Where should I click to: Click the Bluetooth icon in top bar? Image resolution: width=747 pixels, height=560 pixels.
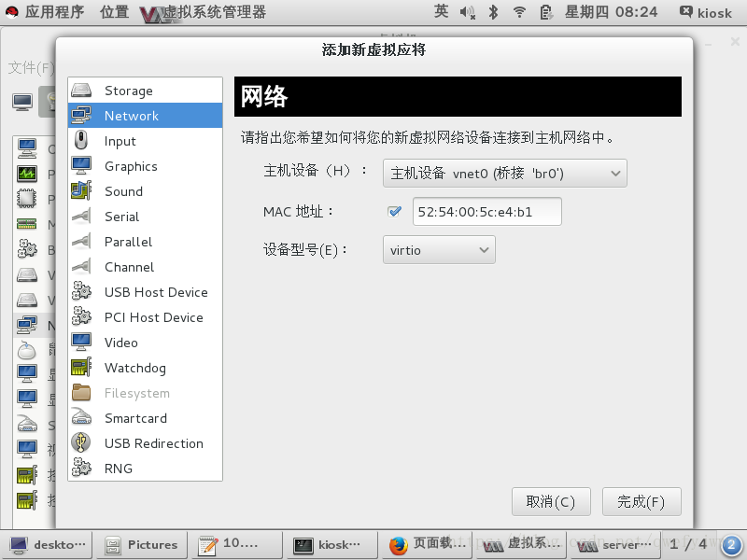(x=494, y=12)
